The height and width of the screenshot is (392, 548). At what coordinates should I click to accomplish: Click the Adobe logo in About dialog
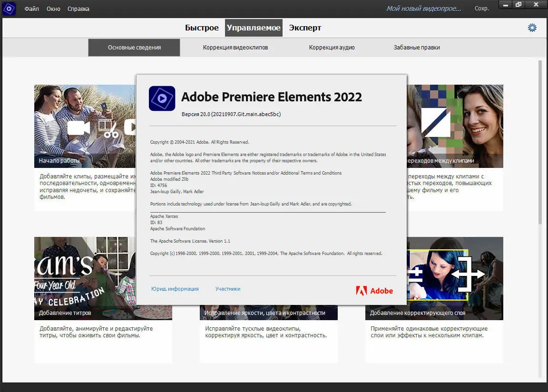pos(374,291)
